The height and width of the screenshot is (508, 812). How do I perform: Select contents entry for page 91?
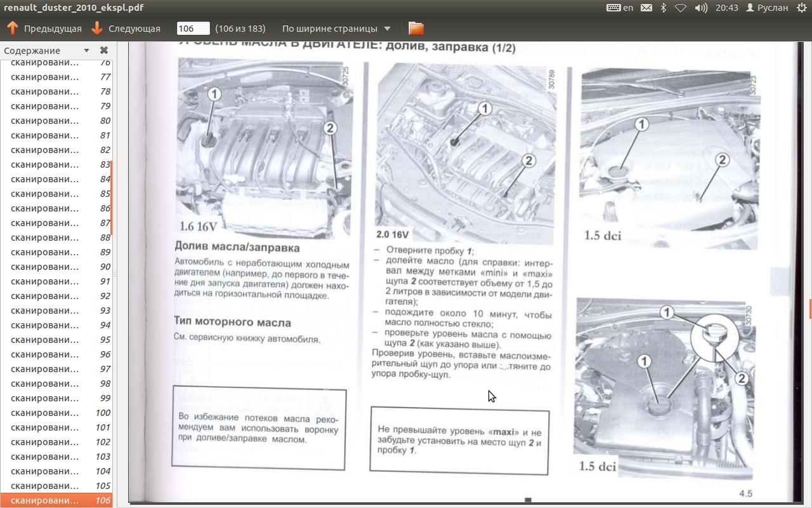coord(56,281)
